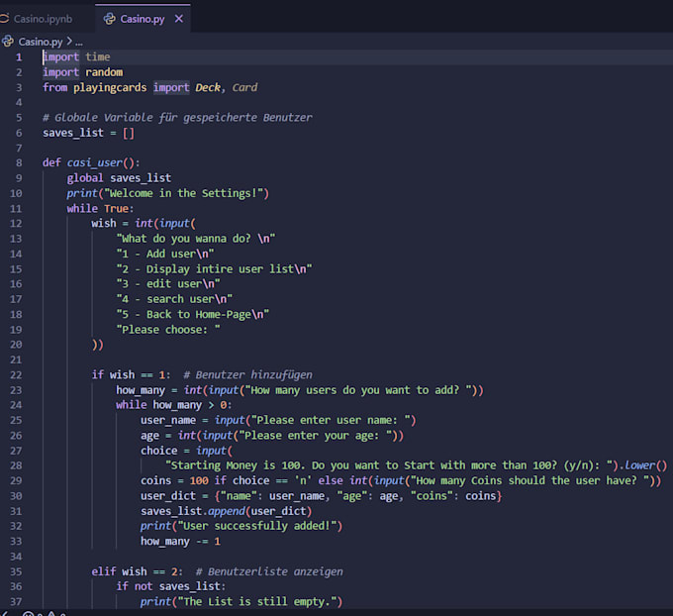The height and width of the screenshot is (616, 673).
Task: Close the Casino.py tab
Action: click(179, 19)
